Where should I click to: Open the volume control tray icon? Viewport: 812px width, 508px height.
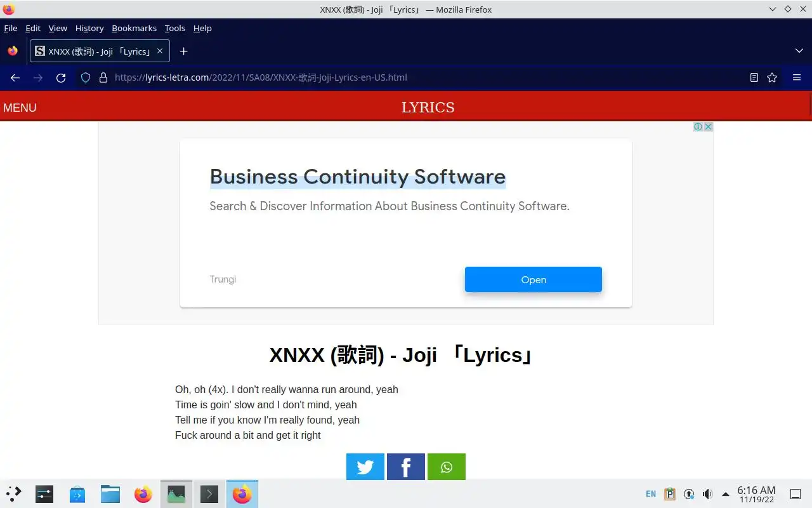point(707,494)
